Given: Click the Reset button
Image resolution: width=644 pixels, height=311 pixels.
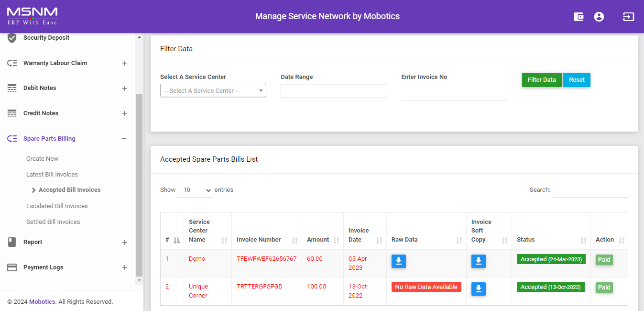Looking at the screenshot, I should click(577, 80).
